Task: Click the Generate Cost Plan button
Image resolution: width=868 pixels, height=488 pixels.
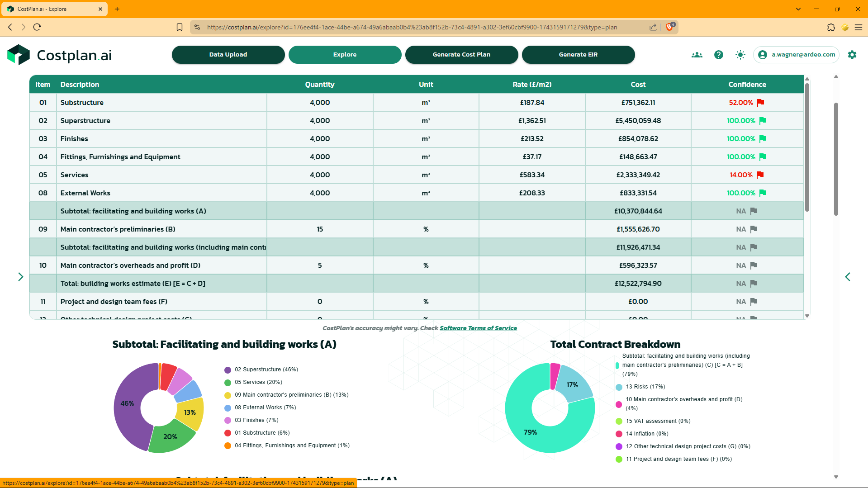Action: [461, 54]
